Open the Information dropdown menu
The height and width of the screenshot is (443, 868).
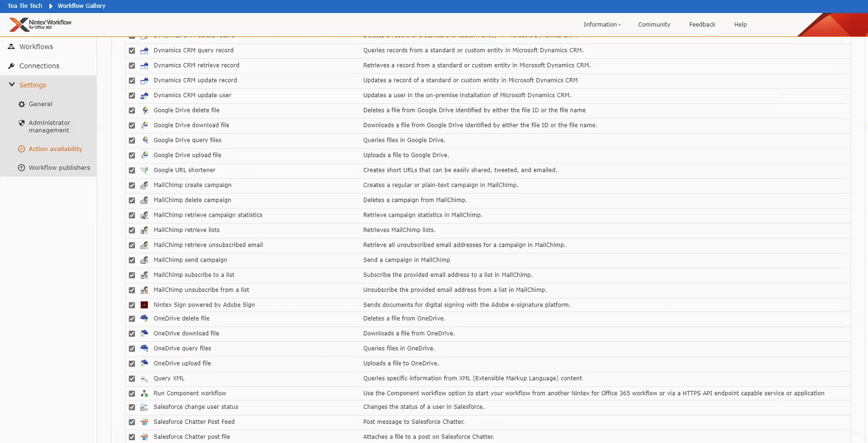[x=602, y=25]
